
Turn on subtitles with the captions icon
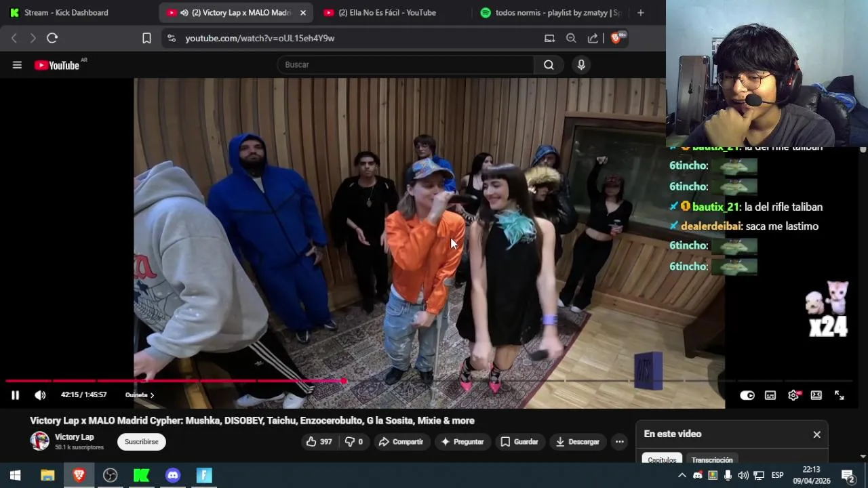point(770,395)
